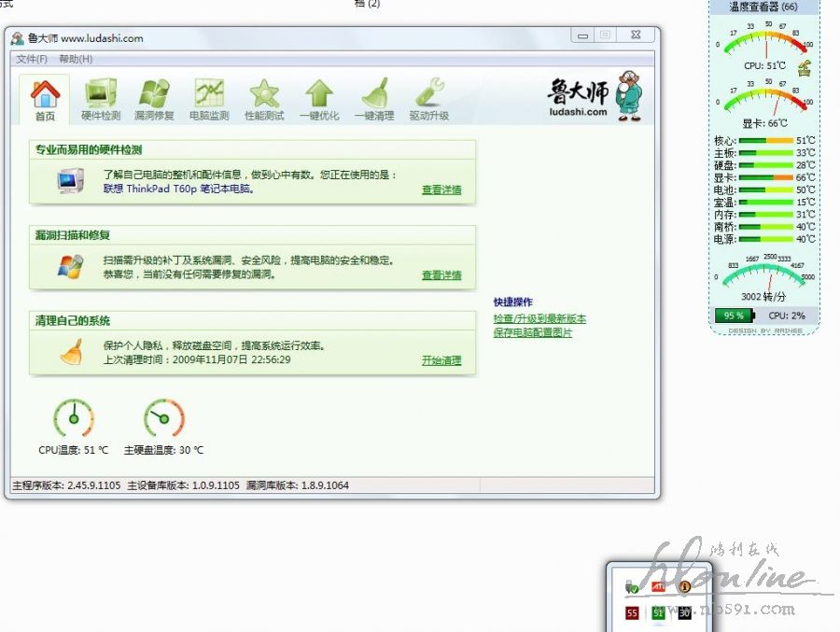This screenshot has width=840, height=632.
Task: Click the orange info tray icon
Action: tap(685, 587)
